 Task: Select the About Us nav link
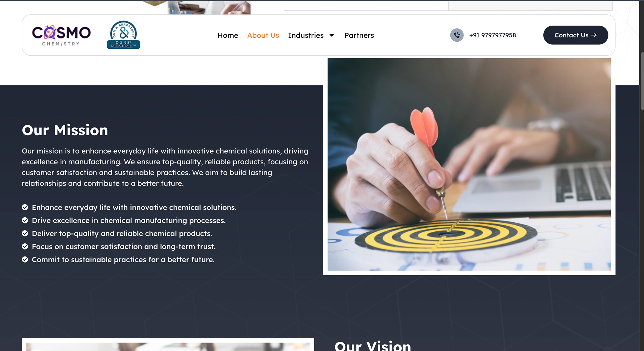263,35
